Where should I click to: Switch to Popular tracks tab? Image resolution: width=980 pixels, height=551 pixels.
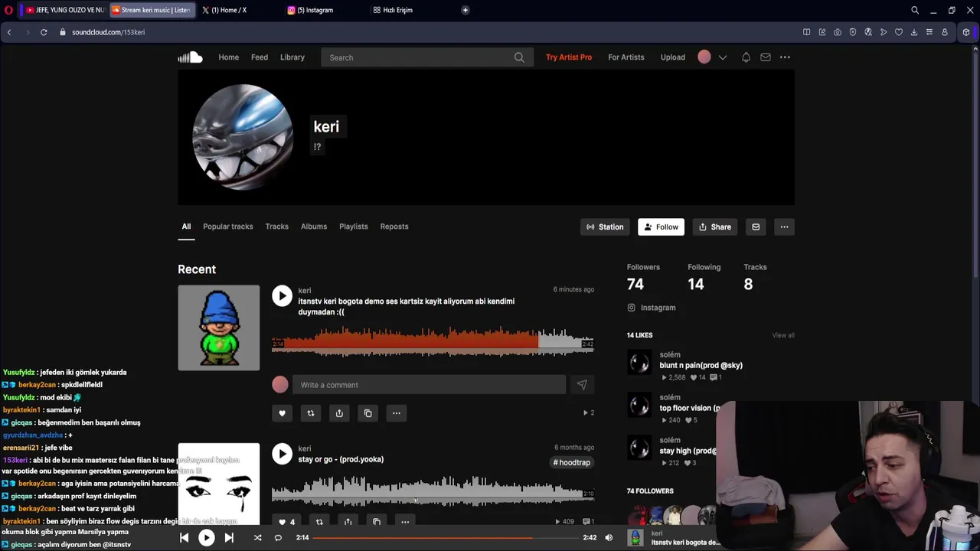(x=228, y=227)
